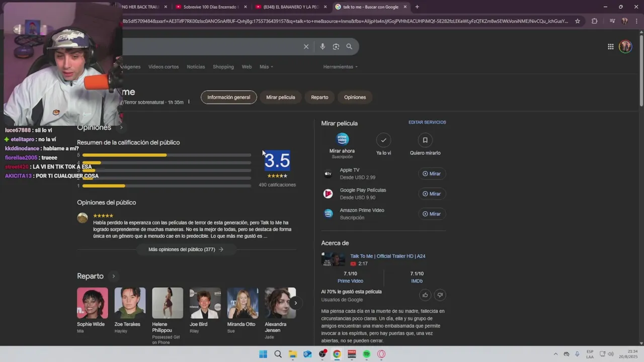Open the Google apps grid
This screenshot has width=644, height=362.
(x=610, y=47)
